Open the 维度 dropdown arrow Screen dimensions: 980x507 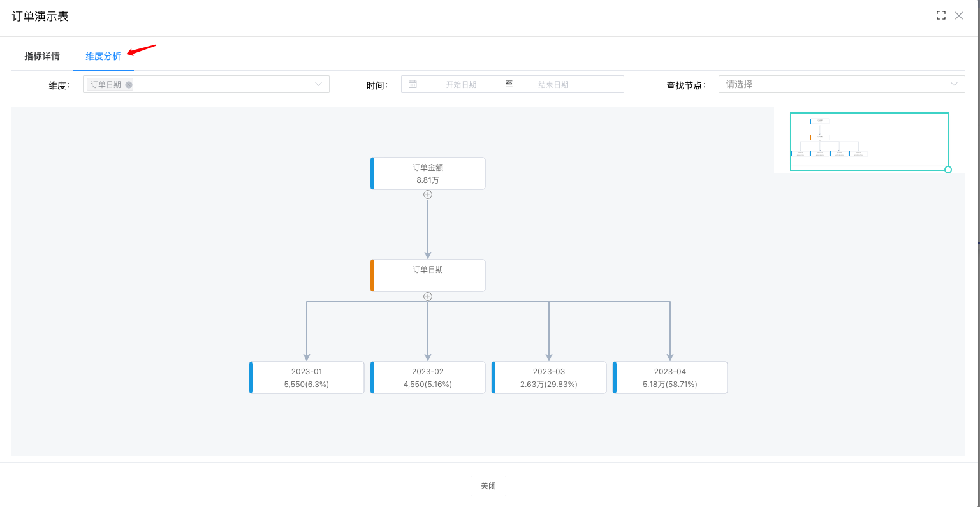(x=318, y=84)
